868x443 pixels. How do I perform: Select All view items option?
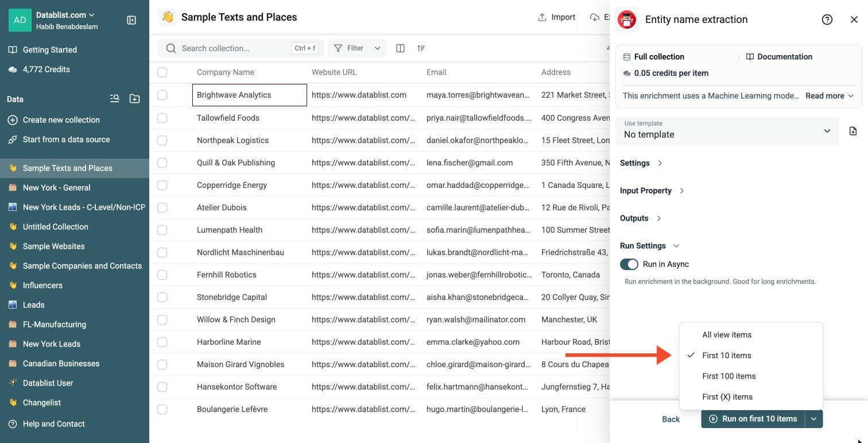point(751,335)
